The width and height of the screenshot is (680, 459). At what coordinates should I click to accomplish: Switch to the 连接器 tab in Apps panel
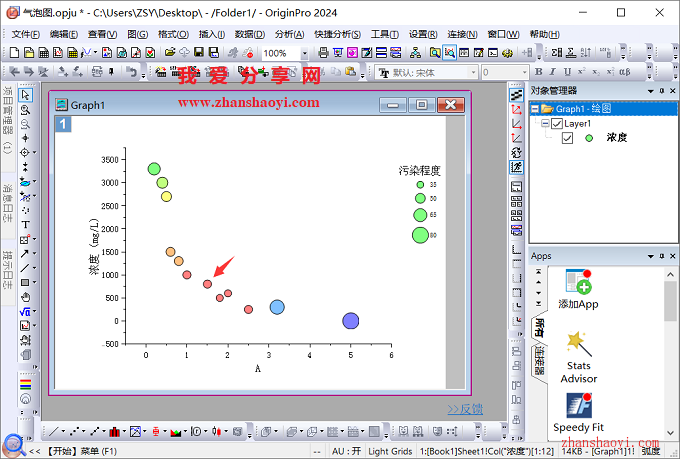pos(539,361)
